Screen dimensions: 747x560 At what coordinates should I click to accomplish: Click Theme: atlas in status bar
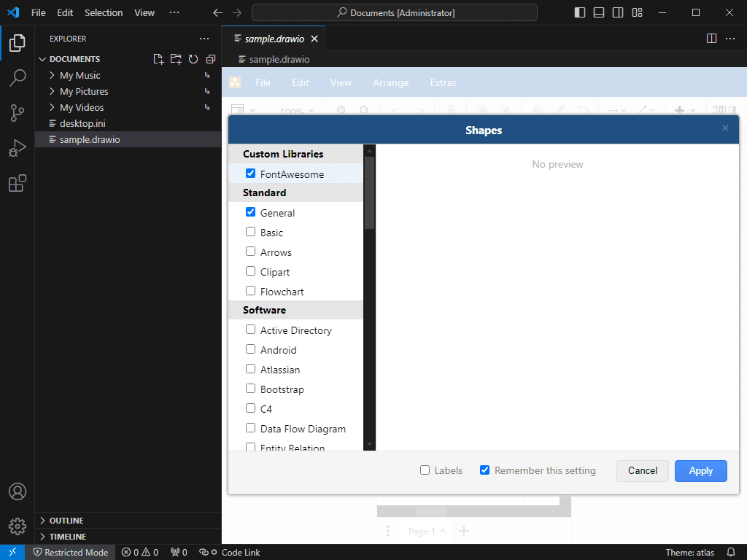point(690,553)
